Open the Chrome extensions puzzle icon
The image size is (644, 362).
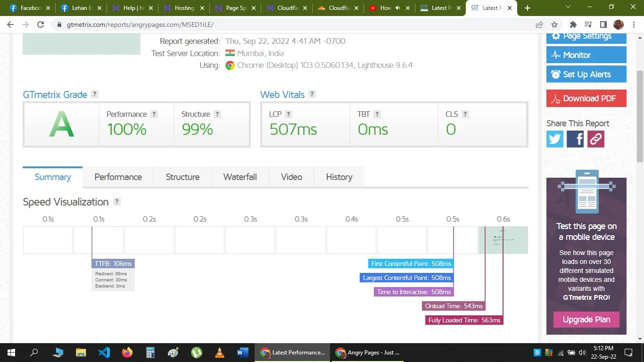573,25
